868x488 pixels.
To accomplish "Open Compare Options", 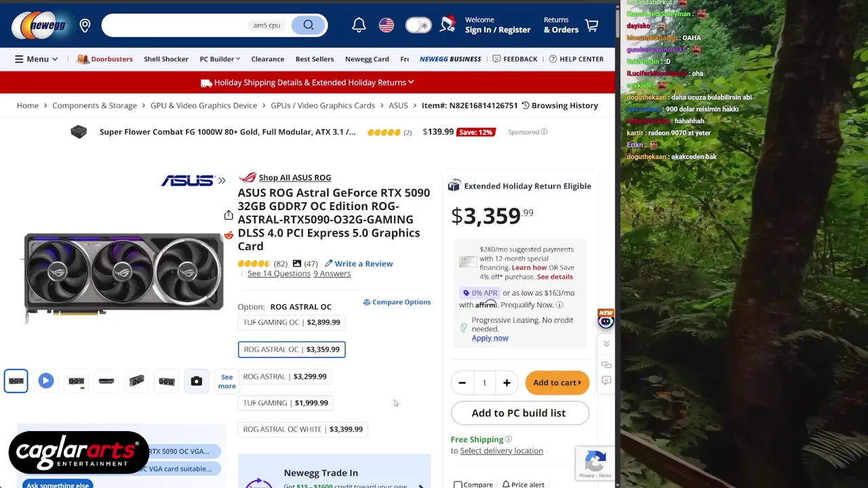I will pos(397,302).
